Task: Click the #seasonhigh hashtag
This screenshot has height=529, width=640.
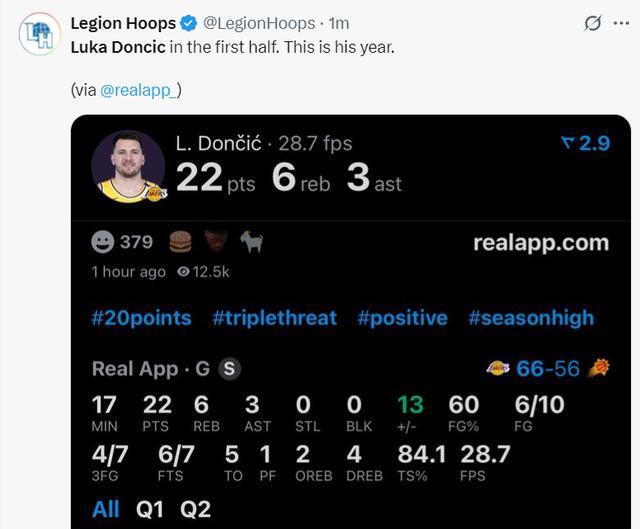Action: tap(530, 318)
